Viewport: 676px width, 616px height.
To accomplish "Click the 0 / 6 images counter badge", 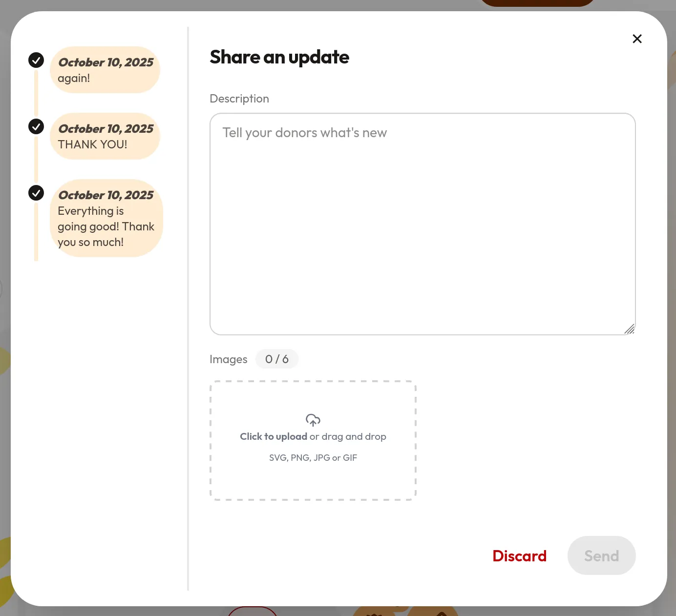I will click(276, 359).
